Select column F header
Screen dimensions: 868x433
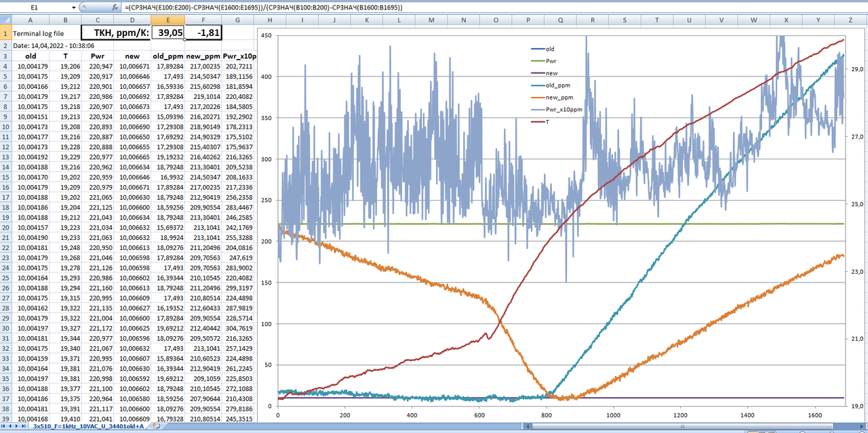click(203, 20)
